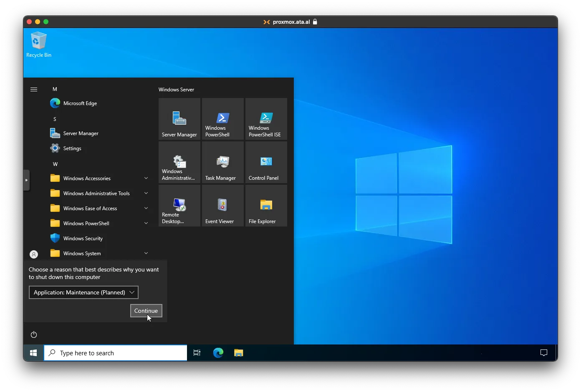Click the Windows Server group title
The image size is (581, 392).
tap(176, 90)
